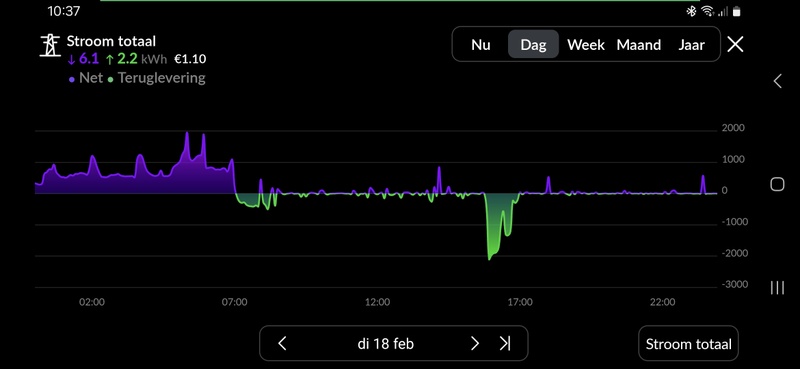Open the date label di 18 feb
The image size is (800, 369).
[x=386, y=344]
